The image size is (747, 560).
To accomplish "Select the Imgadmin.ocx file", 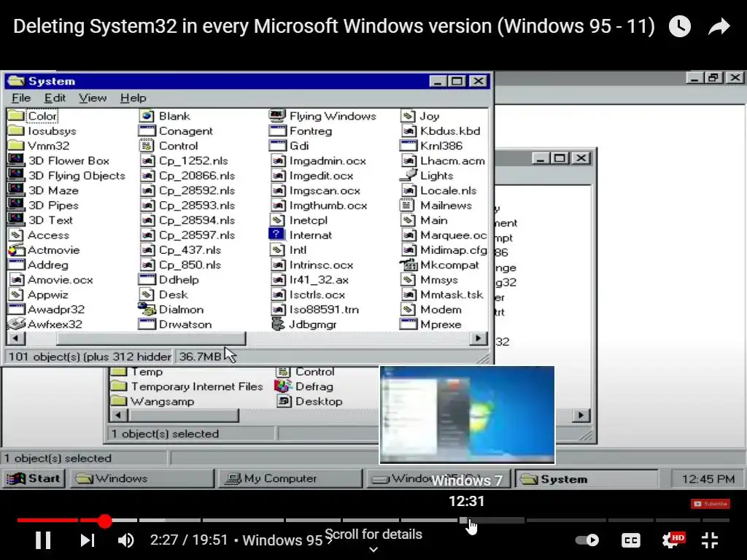I will [319, 160].
